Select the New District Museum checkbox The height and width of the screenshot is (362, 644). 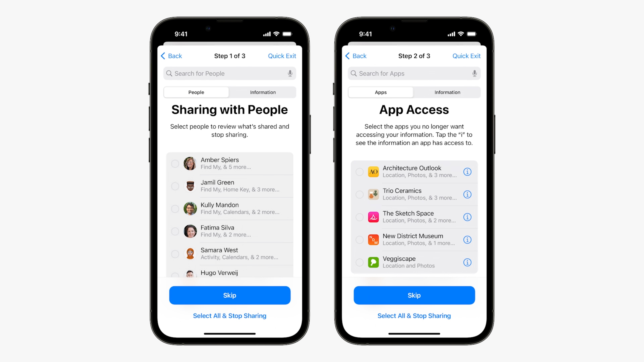point(359,239)
